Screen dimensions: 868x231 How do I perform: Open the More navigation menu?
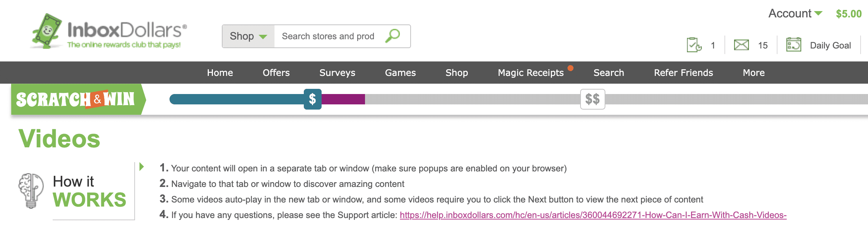click(753, 73)
